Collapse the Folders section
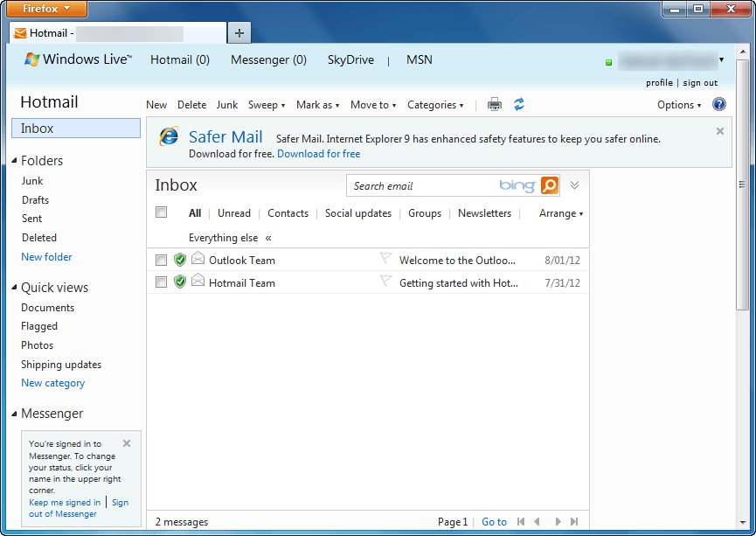 pyautogui.click(x=15, y=161)
